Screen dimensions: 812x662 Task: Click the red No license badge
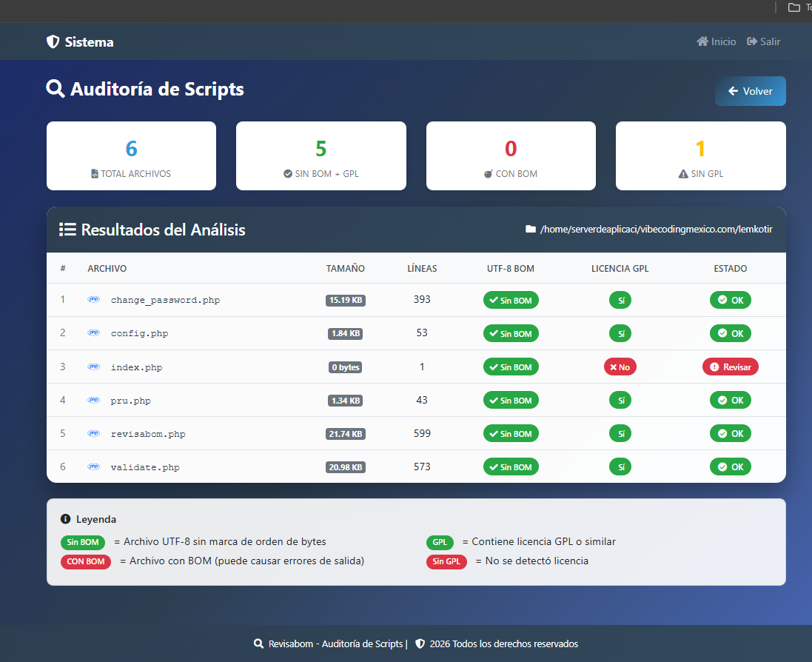(620, 367)
